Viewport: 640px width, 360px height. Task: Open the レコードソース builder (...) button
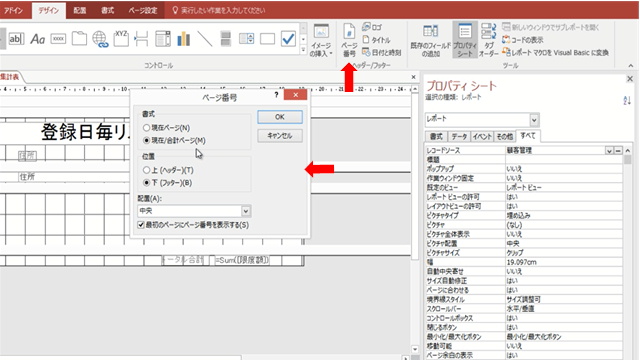[618, 151]
